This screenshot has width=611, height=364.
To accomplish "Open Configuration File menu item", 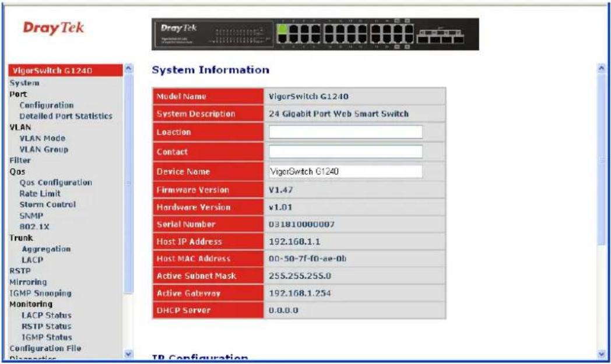I will point(45,348).
